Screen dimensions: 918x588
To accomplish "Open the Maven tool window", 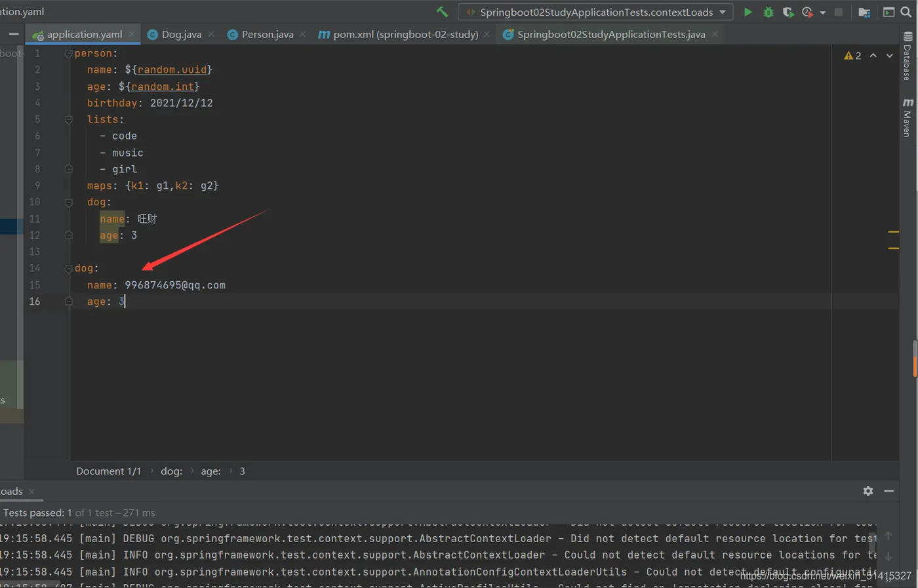I will 908,118.
